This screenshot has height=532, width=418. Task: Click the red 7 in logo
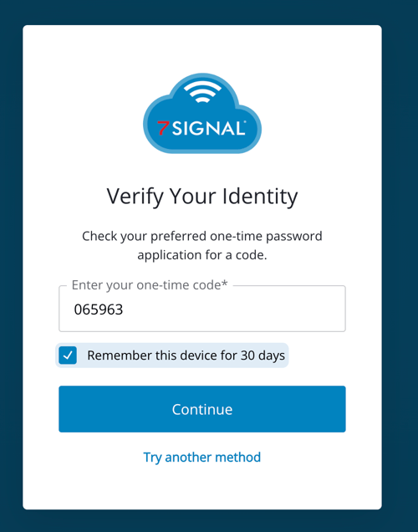(x=163, y=128)
